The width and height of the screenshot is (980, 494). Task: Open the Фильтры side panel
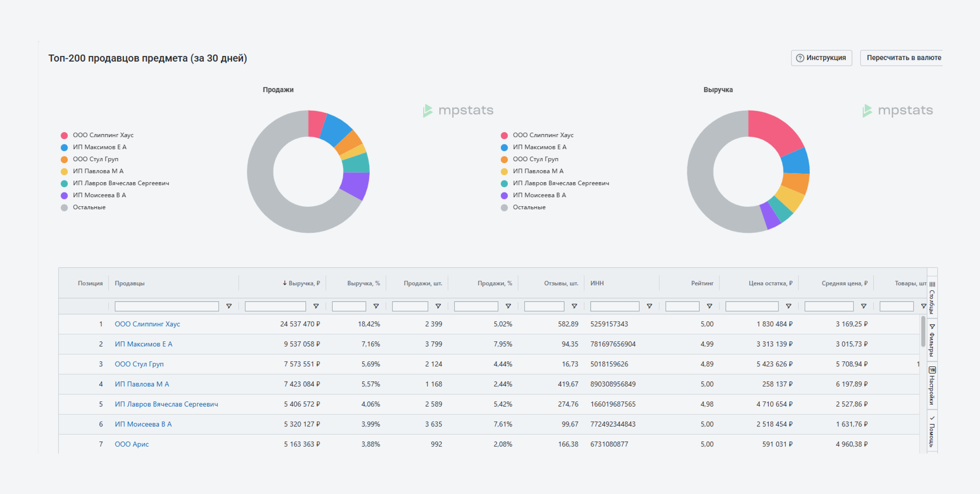click(932, 340)
